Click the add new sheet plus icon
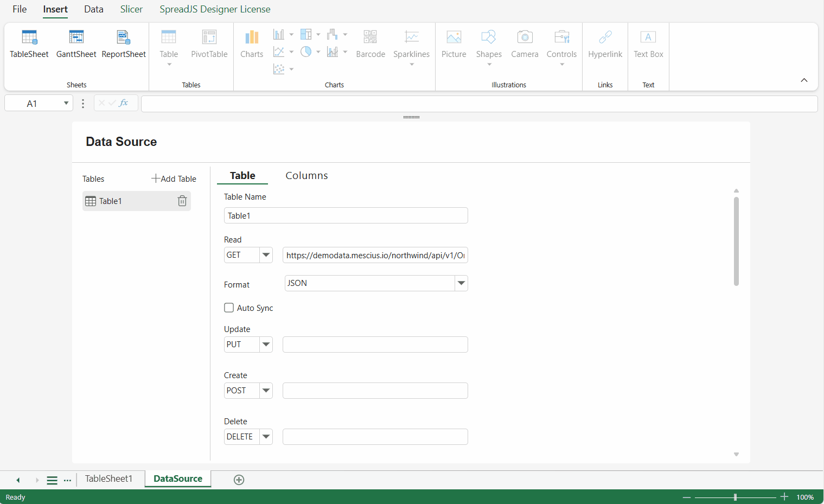The height and width of the screenshot is (504, 824). tap(239, 480)
